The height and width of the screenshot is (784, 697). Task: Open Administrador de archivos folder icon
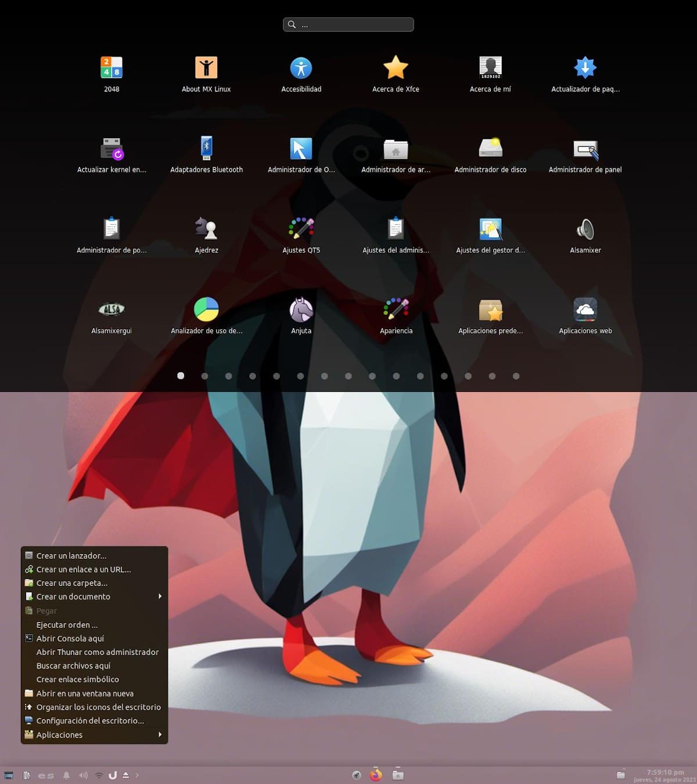(x=396, y=149)
